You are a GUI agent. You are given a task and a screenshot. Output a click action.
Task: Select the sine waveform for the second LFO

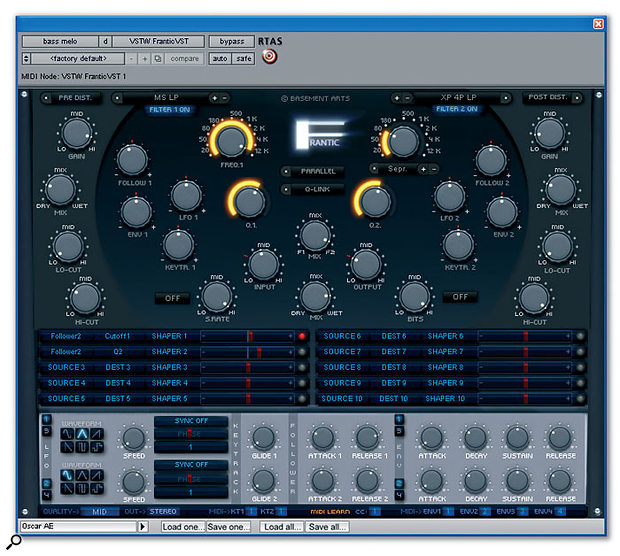coord(66,475)
